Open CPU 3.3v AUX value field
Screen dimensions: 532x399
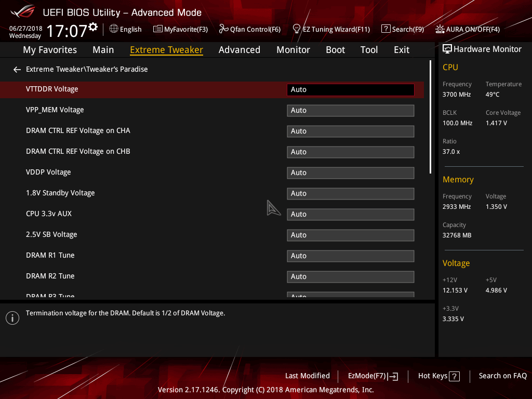coord(351,215)
